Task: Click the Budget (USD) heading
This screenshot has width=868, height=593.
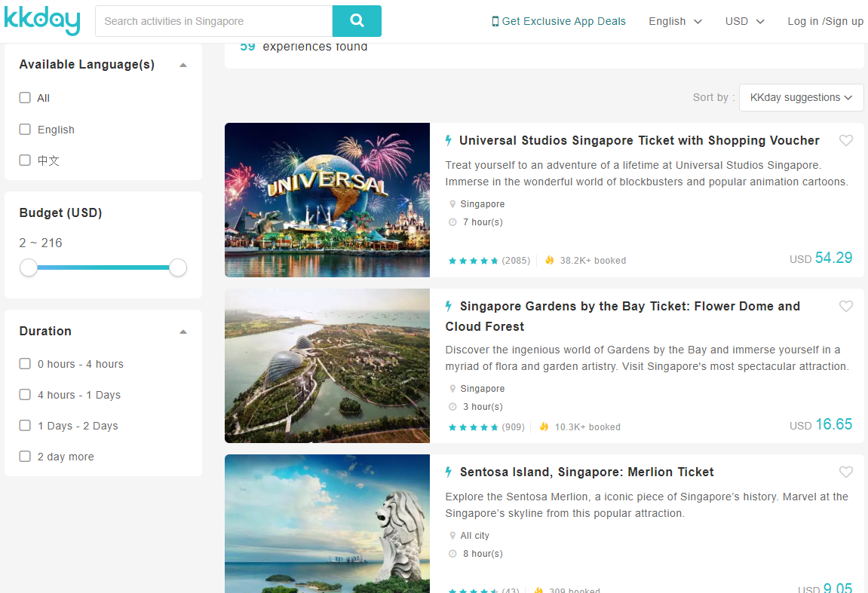Action: tap(61, 213)
